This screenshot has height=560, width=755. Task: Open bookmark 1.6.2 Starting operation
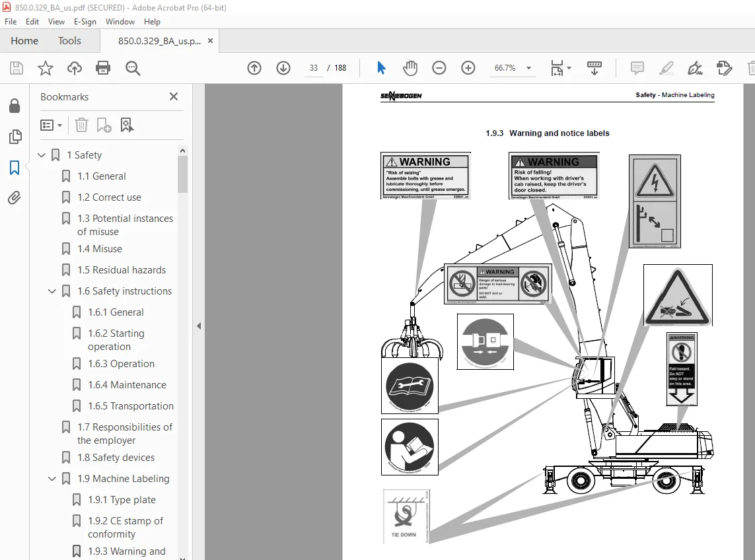[x=116, y=340]
